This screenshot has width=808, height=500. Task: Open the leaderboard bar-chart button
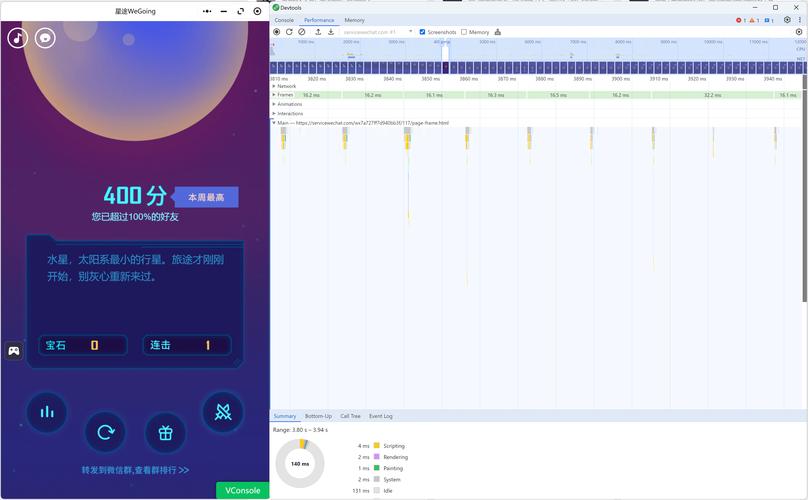47,412
